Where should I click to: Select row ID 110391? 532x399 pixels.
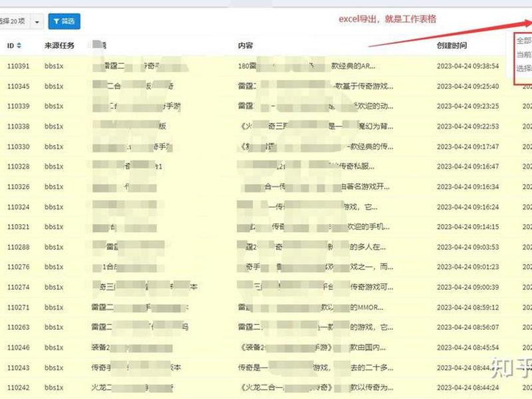click(19, 66)
